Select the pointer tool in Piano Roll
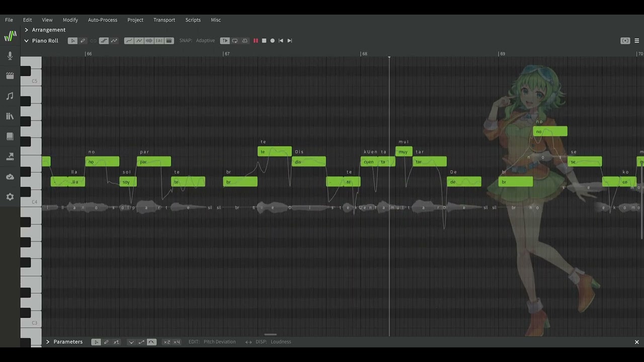 point(73,41)
